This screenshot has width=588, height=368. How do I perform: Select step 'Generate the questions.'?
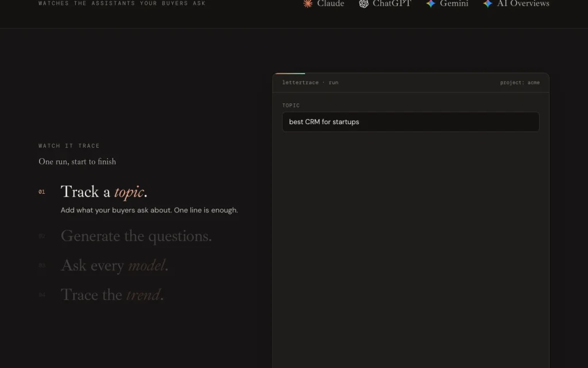(136, 236)
